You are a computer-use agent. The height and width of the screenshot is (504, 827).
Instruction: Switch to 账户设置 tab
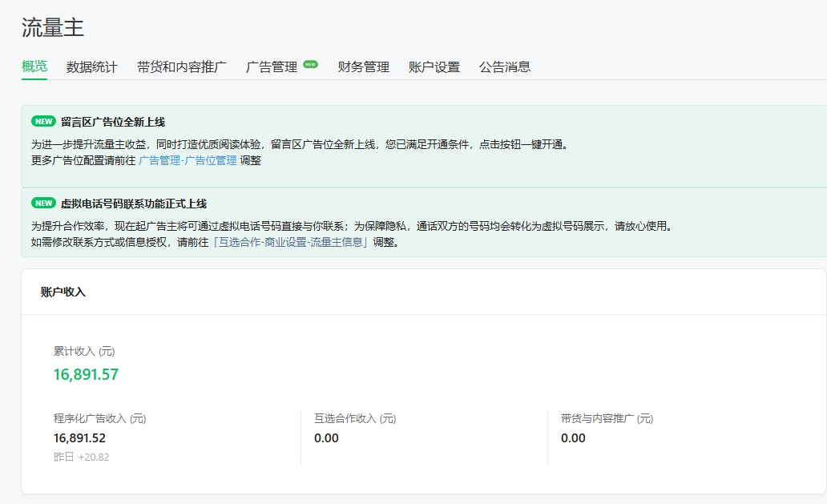(x=434, y=67)
